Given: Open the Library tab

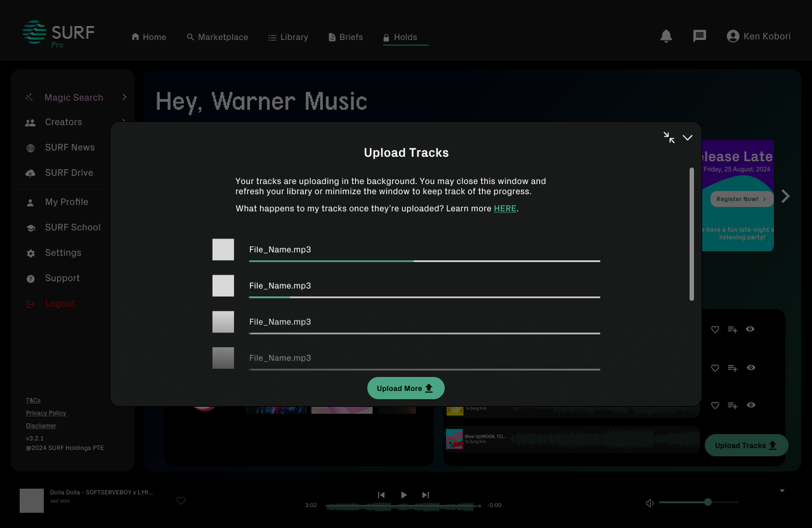Looking at the screenshot, I should (x=289, y=37).
